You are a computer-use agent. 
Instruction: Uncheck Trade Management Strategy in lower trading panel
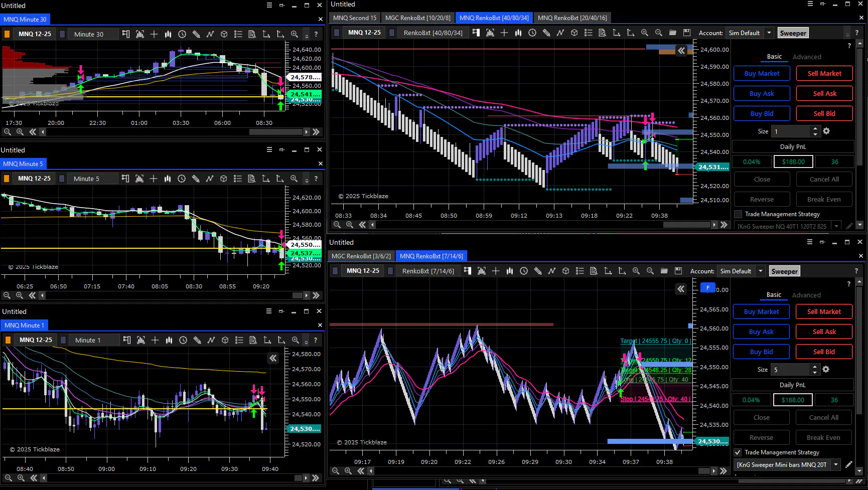[738, 452]
